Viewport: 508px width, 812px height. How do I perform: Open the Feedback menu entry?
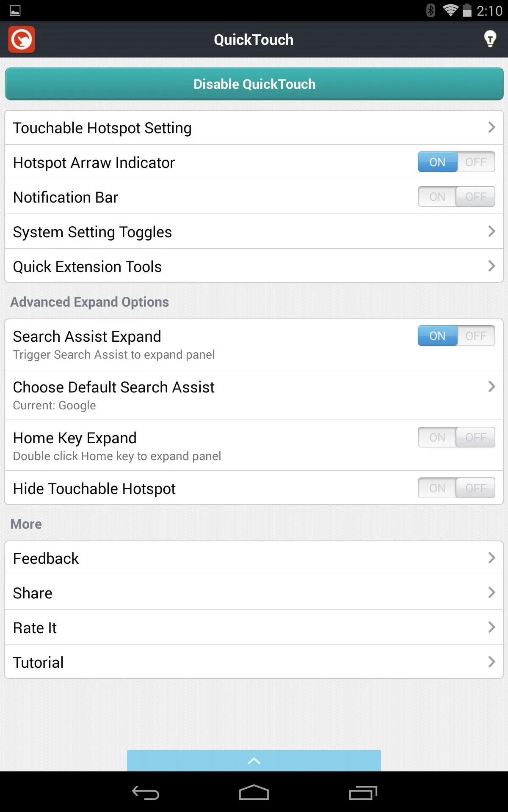(x=254, y=558)
